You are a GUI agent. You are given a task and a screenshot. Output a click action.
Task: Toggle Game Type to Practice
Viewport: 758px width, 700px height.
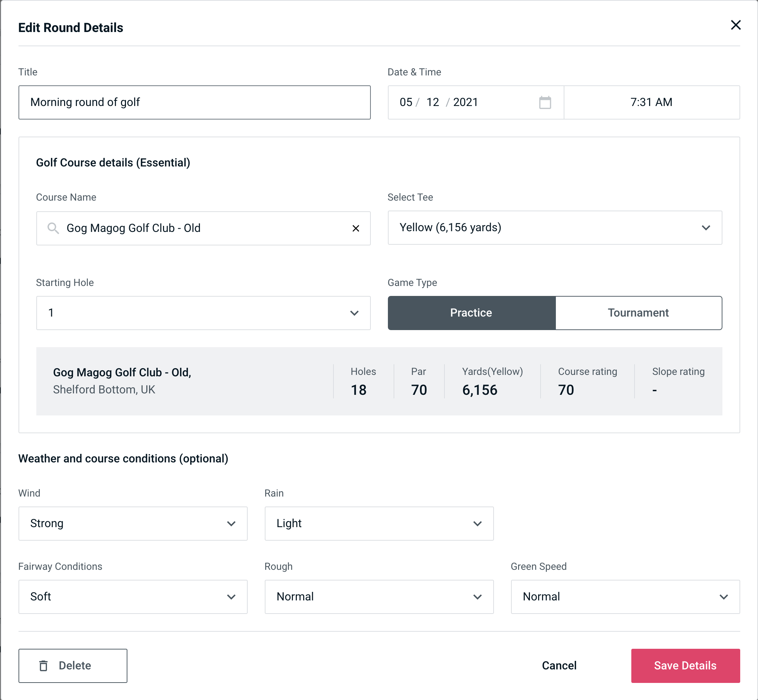pyautogui.click(x=472, y=313)
